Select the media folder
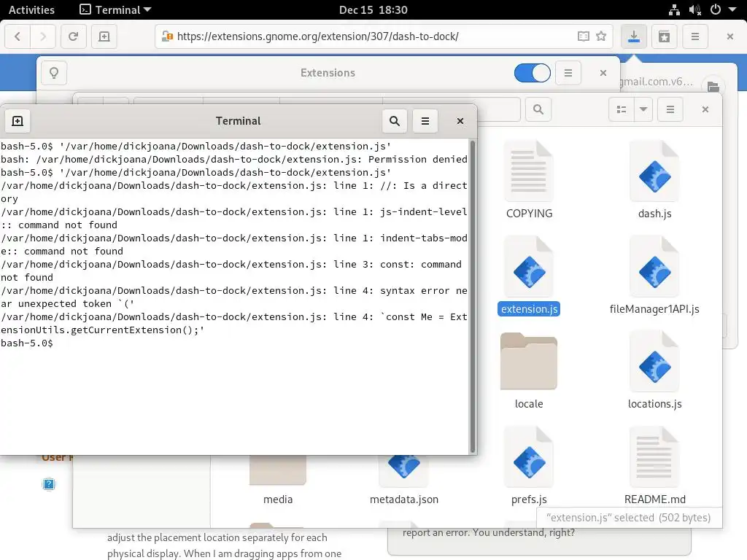This screenshot has width=747, height=560. pyautogui.click(x=278, y=478)
